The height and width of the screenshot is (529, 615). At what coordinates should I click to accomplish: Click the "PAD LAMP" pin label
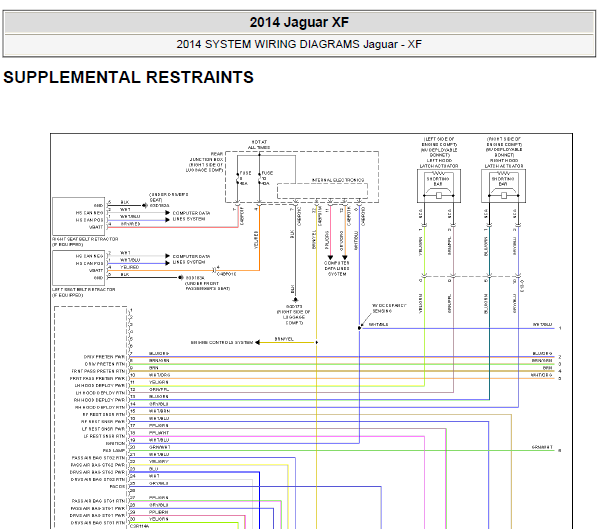coord(114,451)
